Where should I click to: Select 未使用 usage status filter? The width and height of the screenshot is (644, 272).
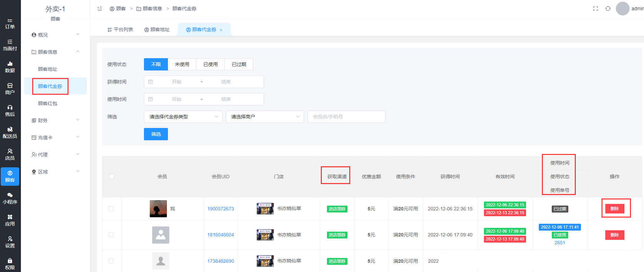tap(182, 64)
